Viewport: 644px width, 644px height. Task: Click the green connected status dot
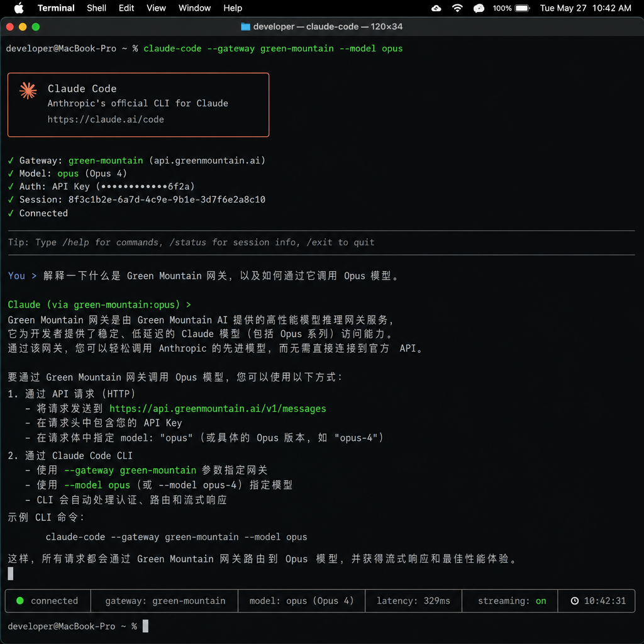(x=19, y=601)
